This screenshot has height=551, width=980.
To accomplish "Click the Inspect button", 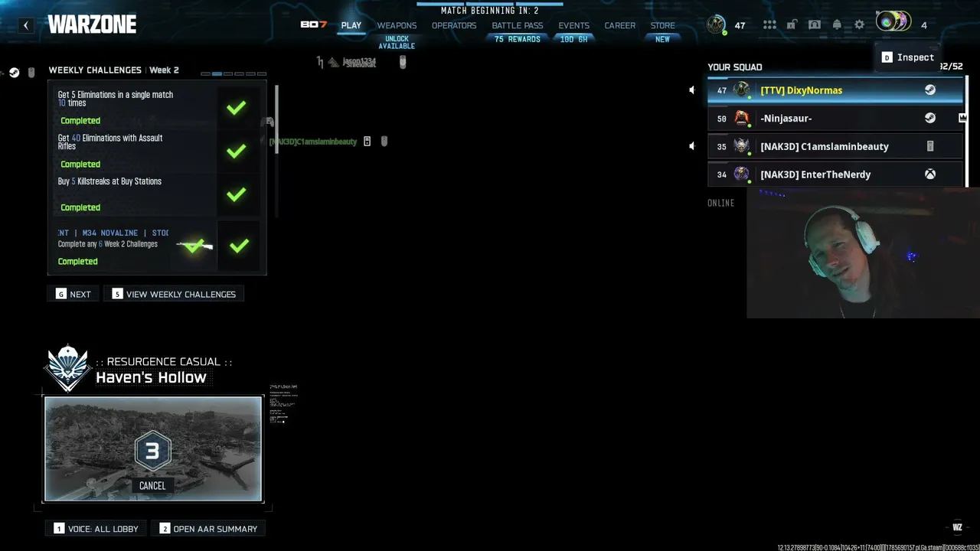I will tap(908, 57).
